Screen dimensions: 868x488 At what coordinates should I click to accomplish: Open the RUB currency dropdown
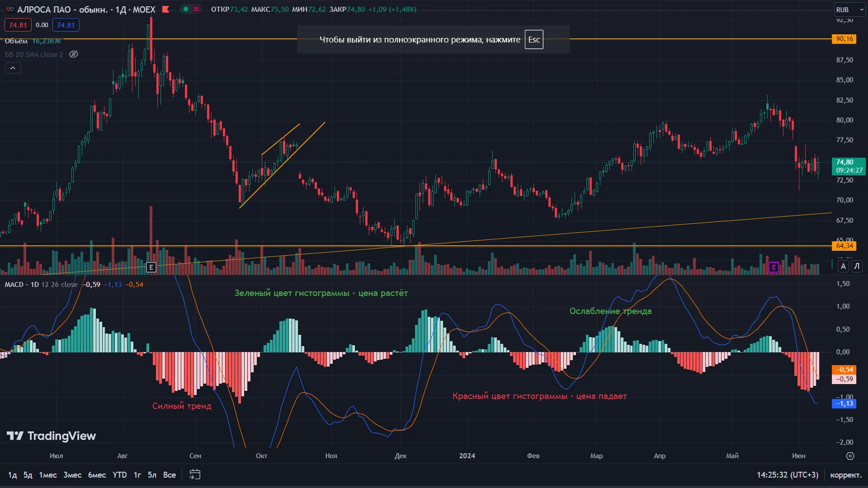[849, 9]
